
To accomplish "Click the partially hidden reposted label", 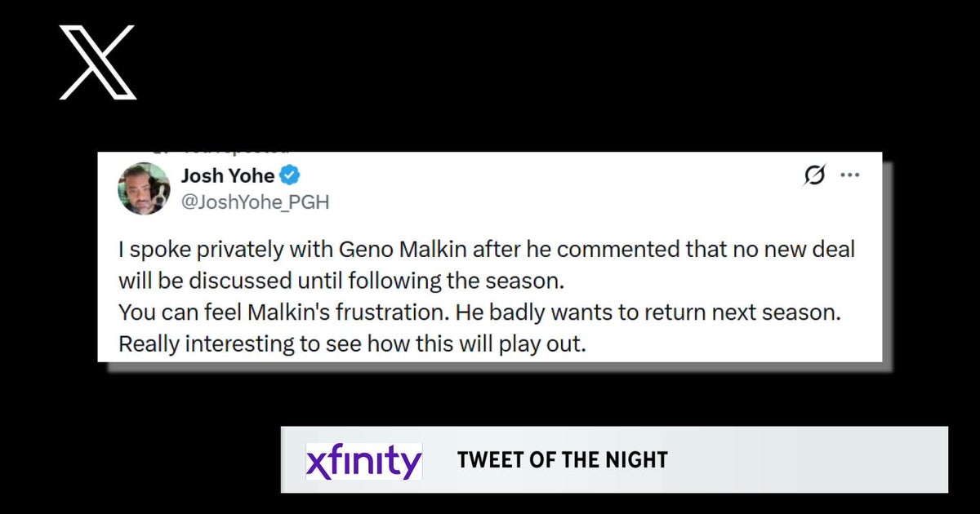I will [x=237, y=153].
